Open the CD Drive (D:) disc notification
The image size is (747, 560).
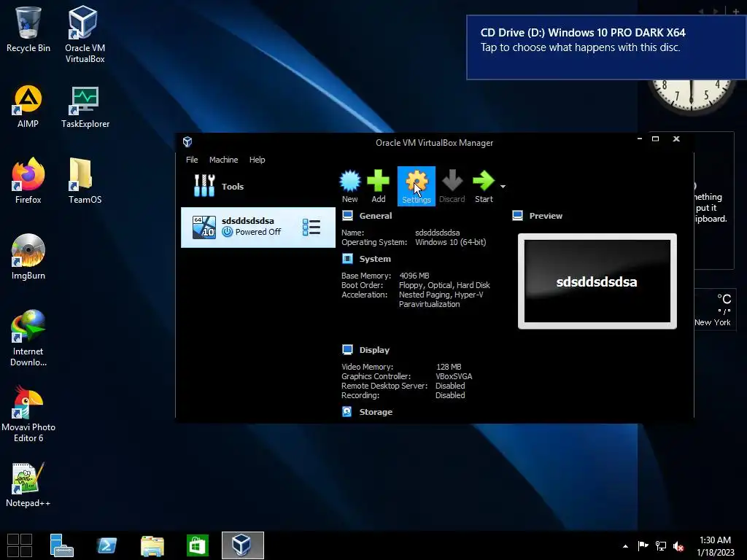coord(606,47)
